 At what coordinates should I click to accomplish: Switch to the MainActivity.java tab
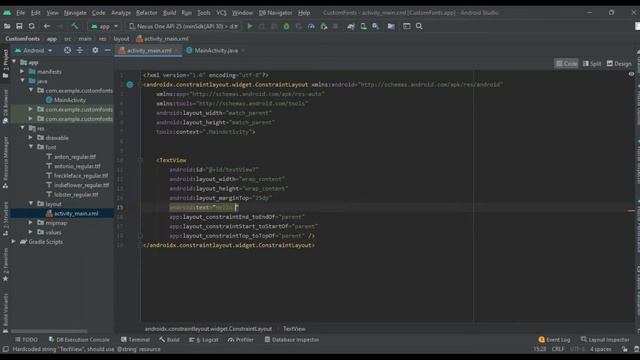tap(216, 51)
